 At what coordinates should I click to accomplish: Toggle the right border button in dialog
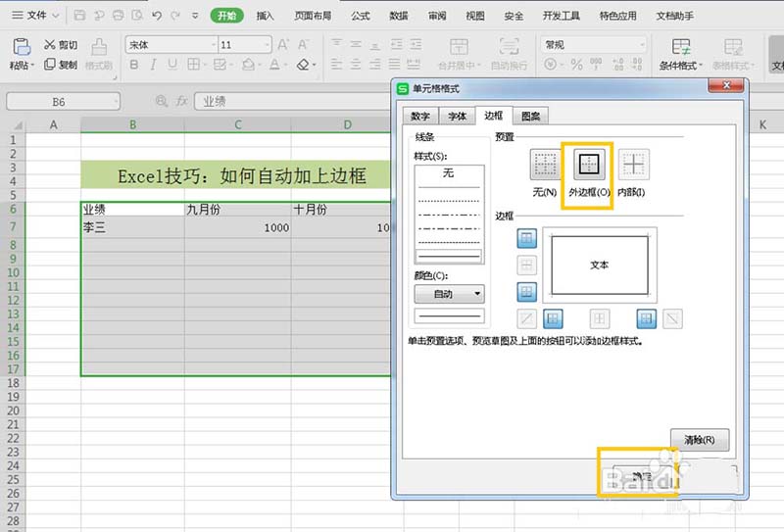point(646,318)
